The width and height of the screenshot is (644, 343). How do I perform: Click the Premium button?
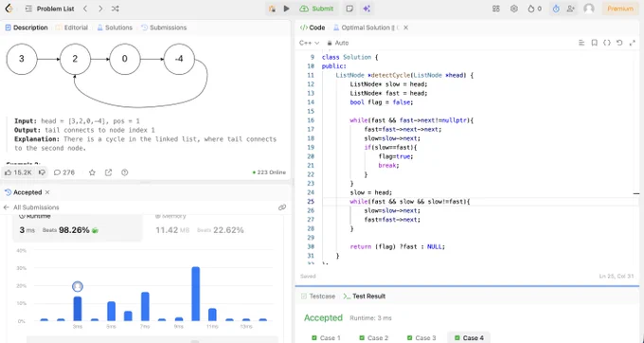620,9
